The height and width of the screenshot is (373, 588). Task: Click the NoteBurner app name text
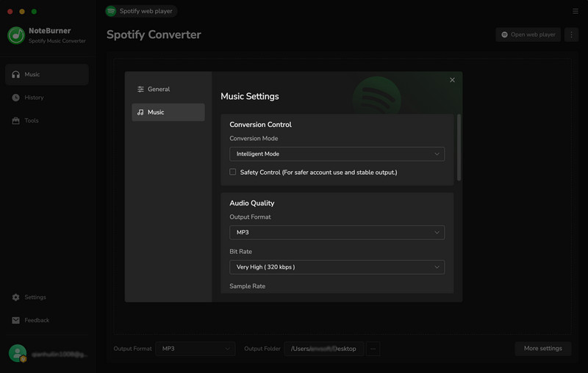(x=50, y=31)
